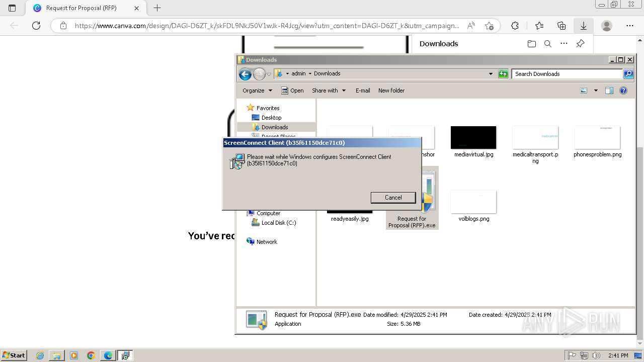This screenshot has height=362, width=644.
Task: Open the Edge favorites list
Action: 539,26
